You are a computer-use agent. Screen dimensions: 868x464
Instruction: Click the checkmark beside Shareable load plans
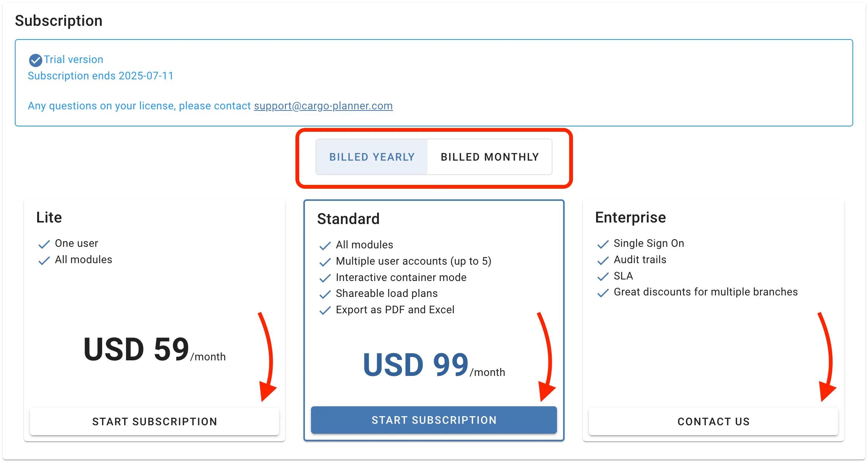[325, 294]
